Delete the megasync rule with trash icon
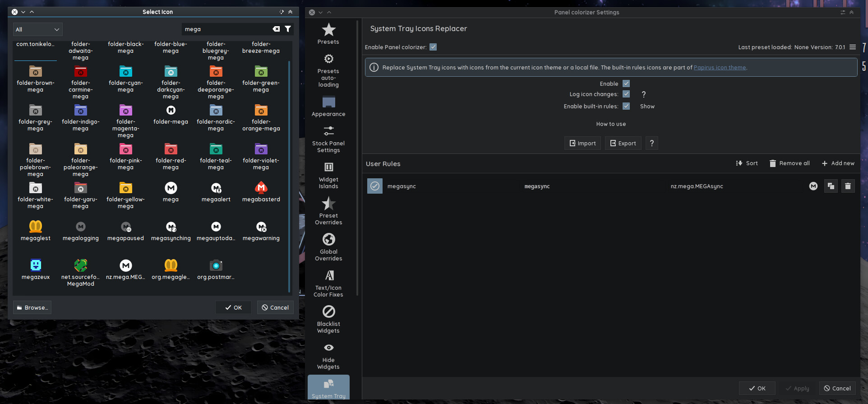 click(848, 186)
